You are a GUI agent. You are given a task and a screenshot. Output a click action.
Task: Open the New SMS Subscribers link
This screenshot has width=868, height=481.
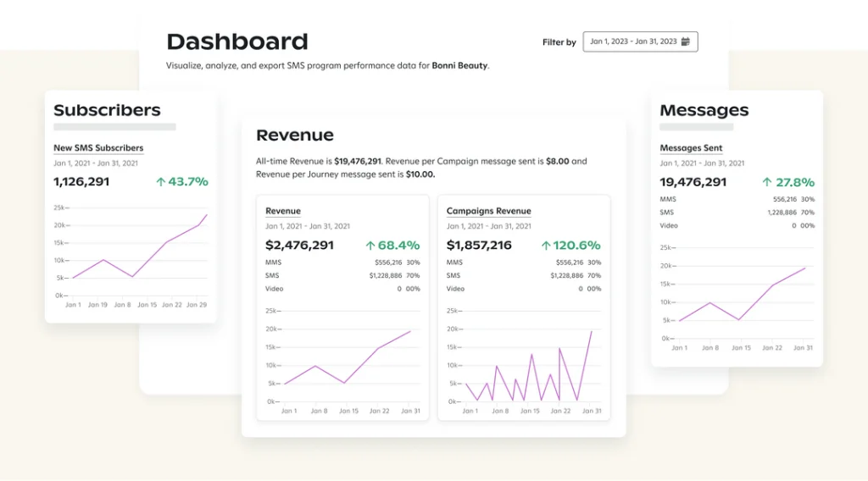[98, 148]
